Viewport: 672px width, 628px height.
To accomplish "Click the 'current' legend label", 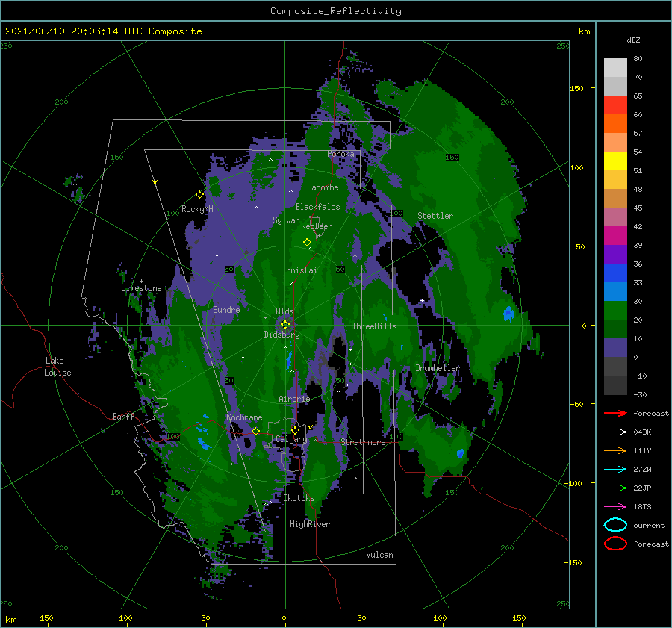I will (649, 525).
